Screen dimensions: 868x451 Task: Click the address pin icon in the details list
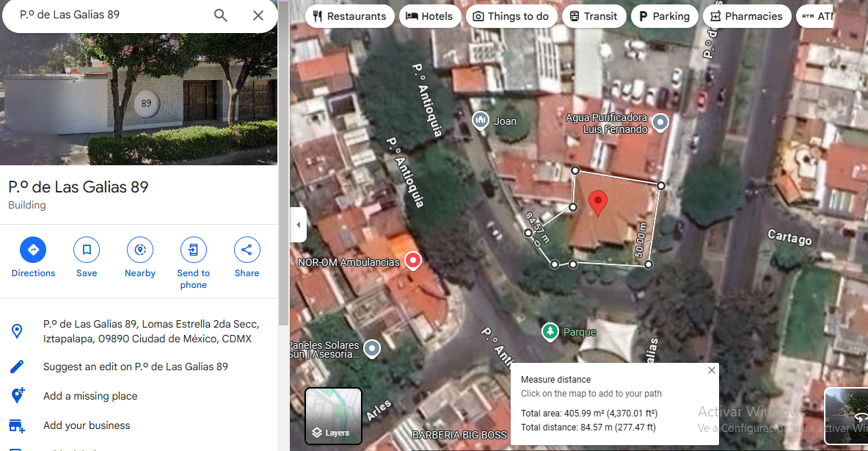(17, 331)
